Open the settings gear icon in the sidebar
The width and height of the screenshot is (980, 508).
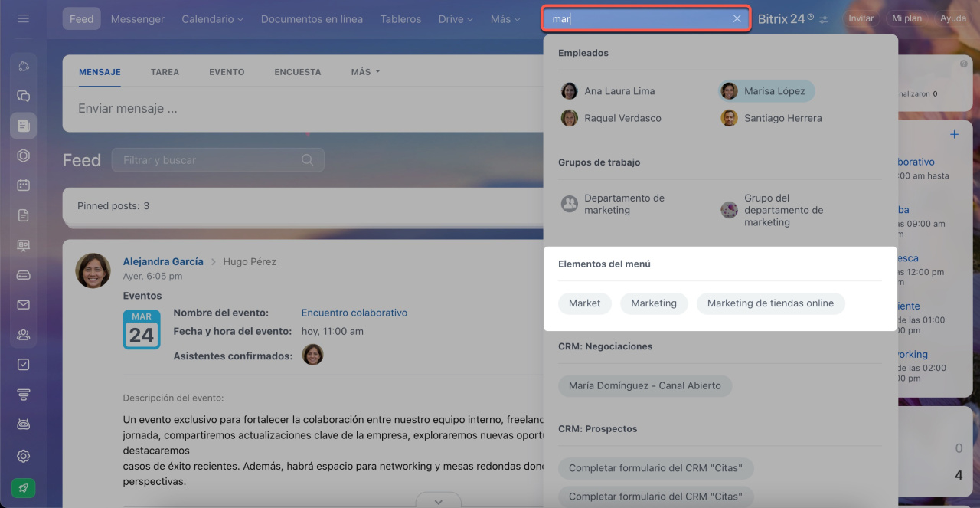point(23,456)
